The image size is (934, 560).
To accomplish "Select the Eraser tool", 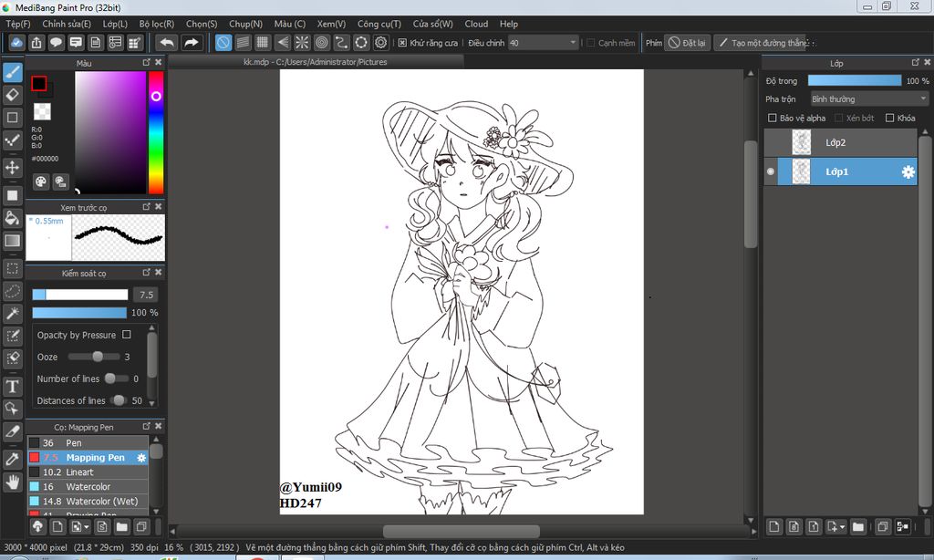I will [13, 95].
